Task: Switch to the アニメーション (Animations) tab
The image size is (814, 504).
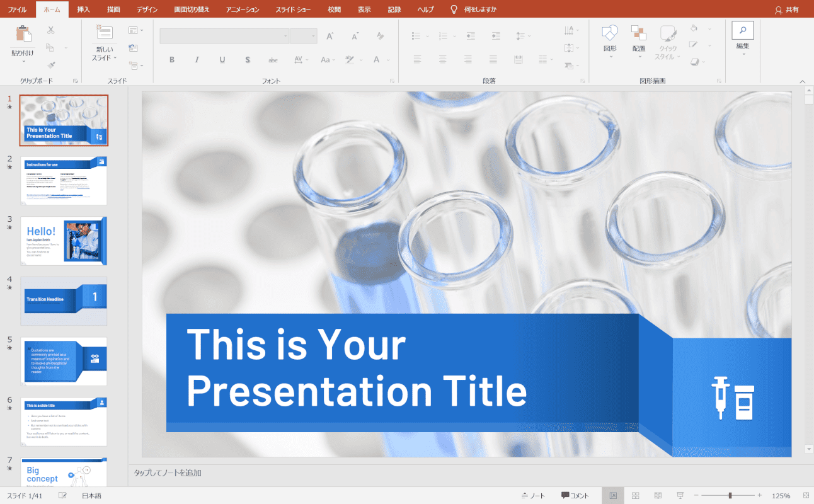Action: (x=243, y=9)
